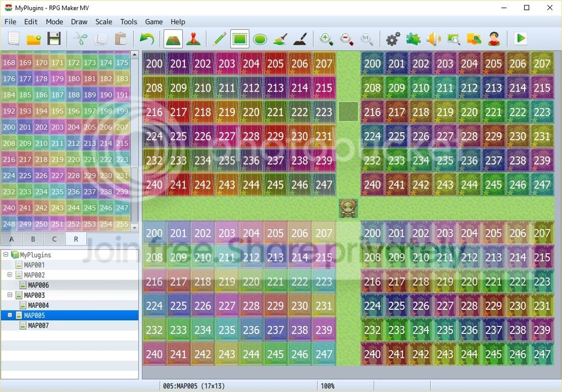Image resolution: width=562 pixels, height=392 pixels.
Task: Open the Database gears icon
Action: (x=393, y=39)
